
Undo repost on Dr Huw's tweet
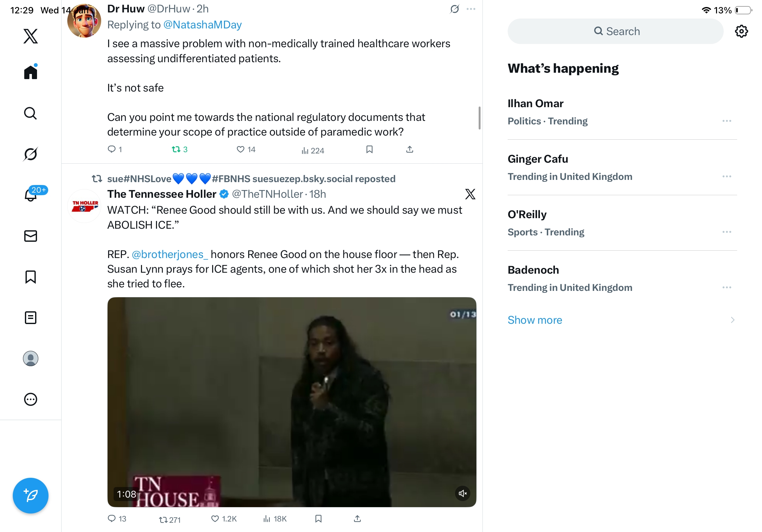click(176, 149)
